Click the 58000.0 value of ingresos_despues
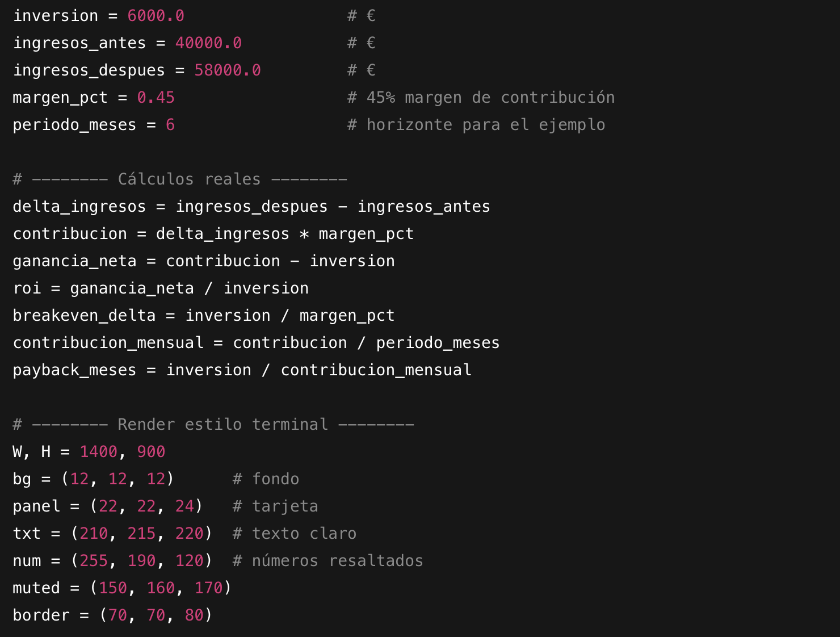The image size is (840, 637). (227, 70)
